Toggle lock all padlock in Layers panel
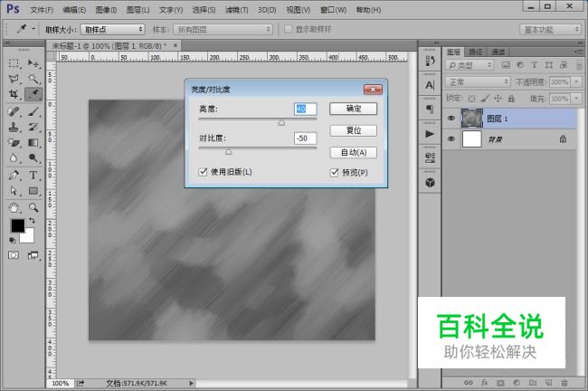 511,99
